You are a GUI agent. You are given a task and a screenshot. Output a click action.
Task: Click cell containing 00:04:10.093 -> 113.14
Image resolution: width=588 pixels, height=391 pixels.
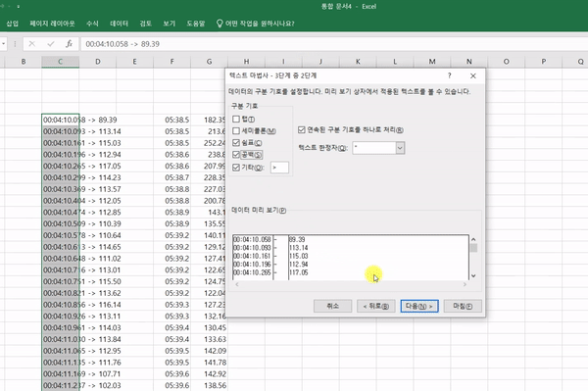[x=61, y=131]
